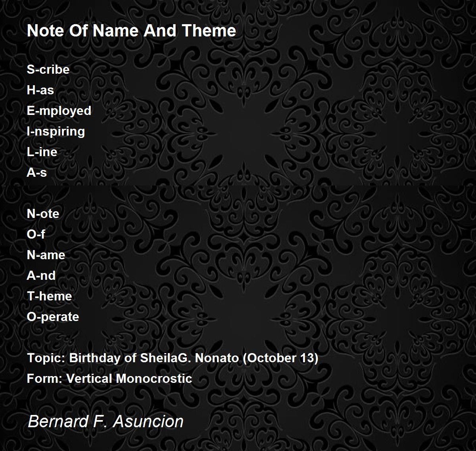Click the author name Bernard F. Asuncion
This screenshot has width=476, height=451.
106,421
